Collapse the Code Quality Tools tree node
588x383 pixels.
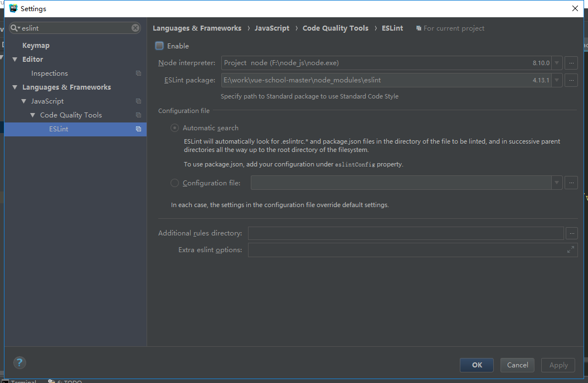(x=33, y=115)
